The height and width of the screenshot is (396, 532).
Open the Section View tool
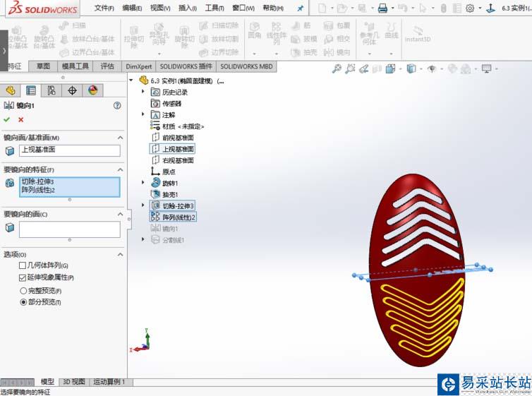[377, 69]
